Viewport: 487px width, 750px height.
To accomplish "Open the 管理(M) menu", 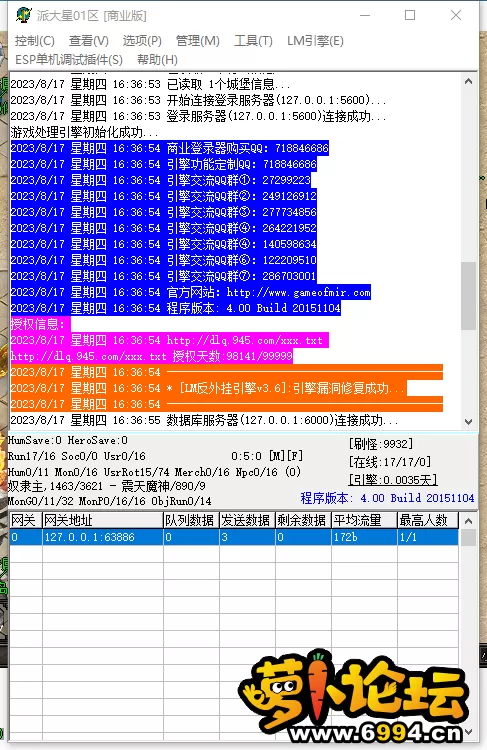I will (197, 41).
